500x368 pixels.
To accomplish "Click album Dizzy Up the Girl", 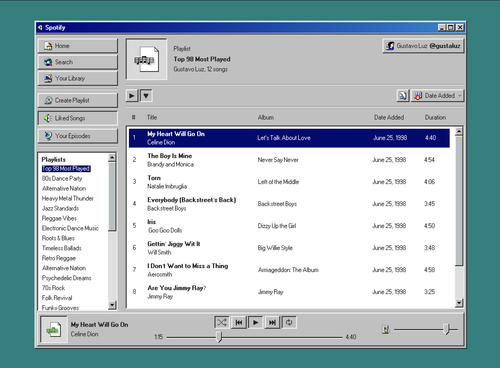I will pos(277,226).
